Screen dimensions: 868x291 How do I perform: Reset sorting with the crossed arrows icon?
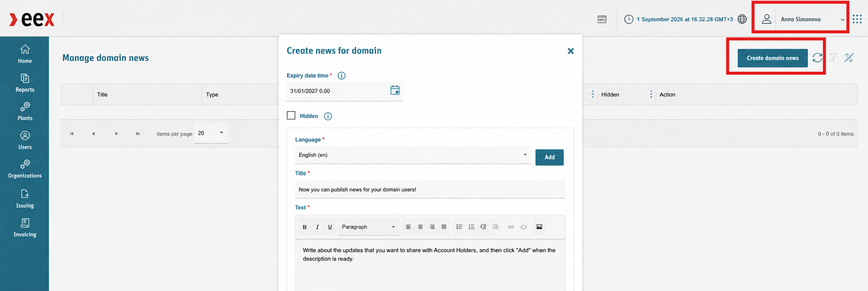(x=849, y=58)
